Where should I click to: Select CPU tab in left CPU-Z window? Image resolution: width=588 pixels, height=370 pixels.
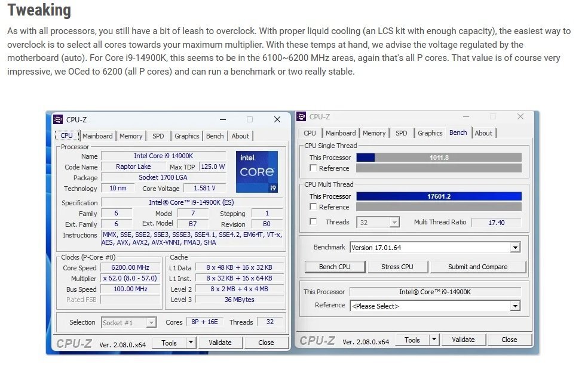coord(67,135)
